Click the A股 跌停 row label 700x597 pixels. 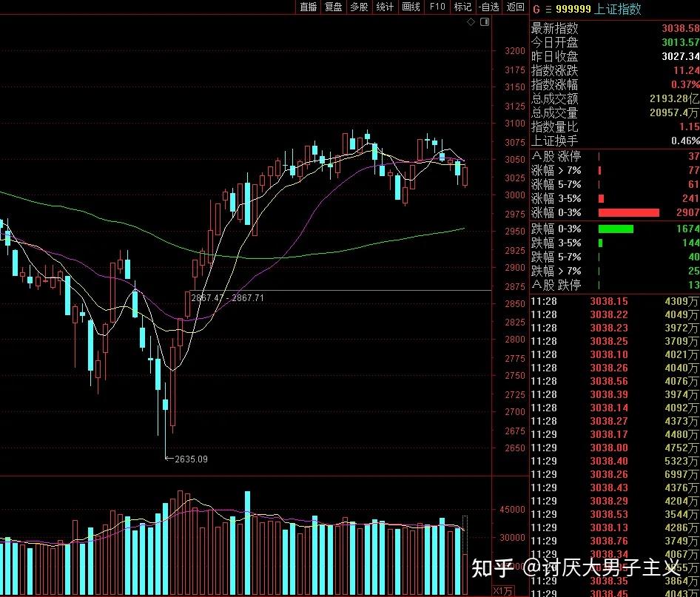tap(556, 285)
